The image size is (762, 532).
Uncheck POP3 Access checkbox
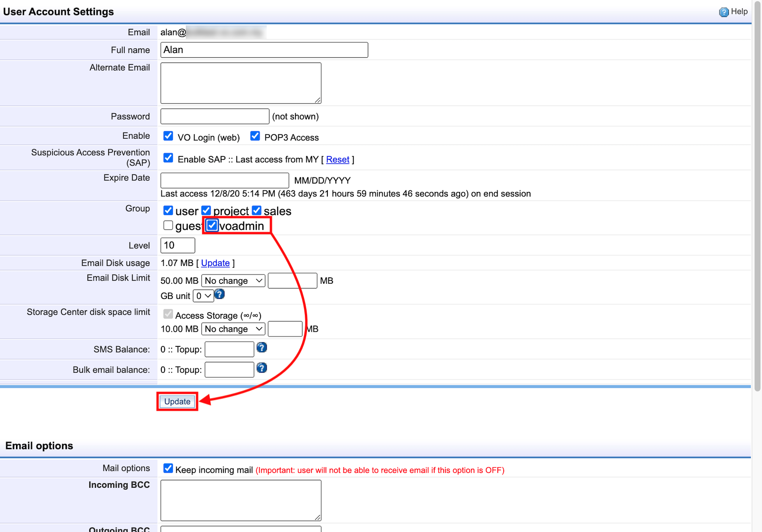(255, 136)
